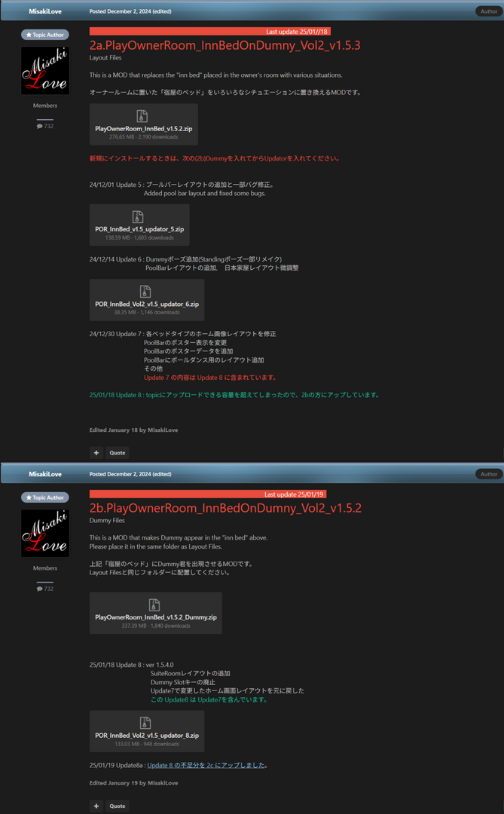
Task: Click the Topic Author badge in the 2a post
Action: [x=45, y=35]
